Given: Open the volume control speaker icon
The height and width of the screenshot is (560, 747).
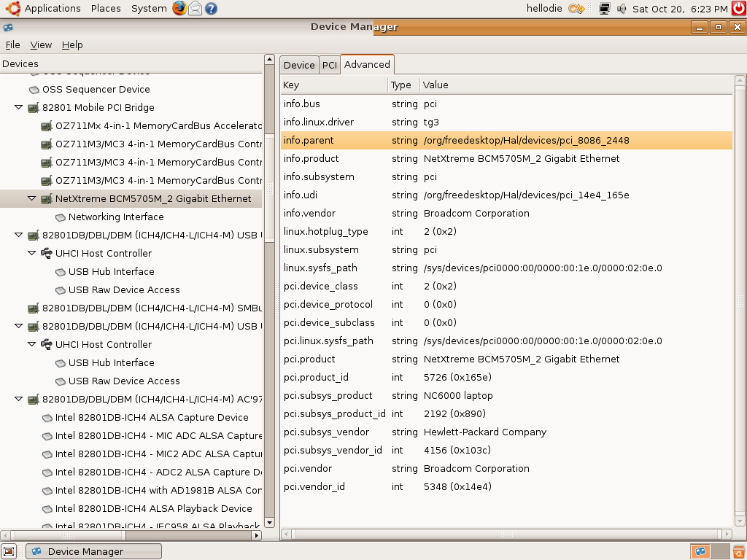Looking at the screenshot, I should click(x=622, y=9).
